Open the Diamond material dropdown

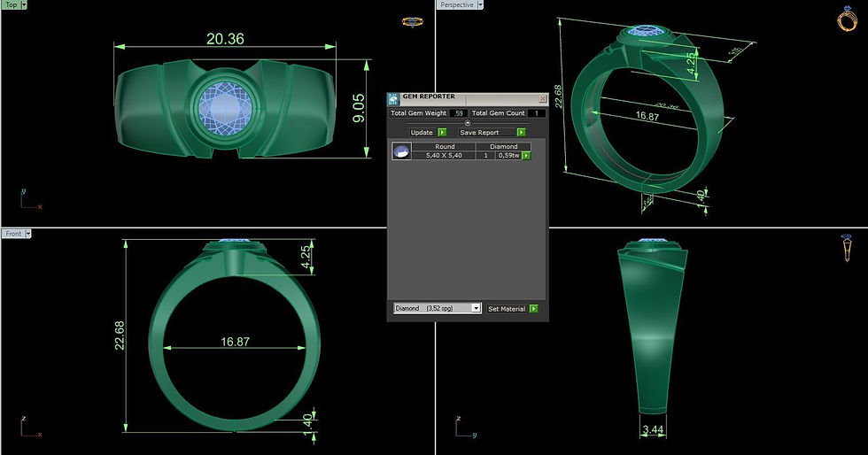click(477, 308)
